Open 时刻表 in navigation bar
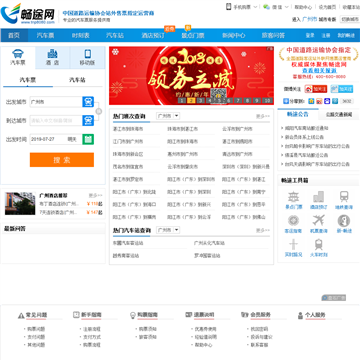This screenshot has height=360, width=360. [x=81, y=35]
